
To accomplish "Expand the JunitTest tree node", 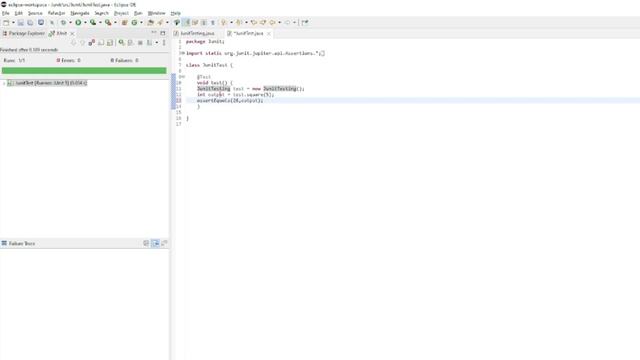I will 4,83.
